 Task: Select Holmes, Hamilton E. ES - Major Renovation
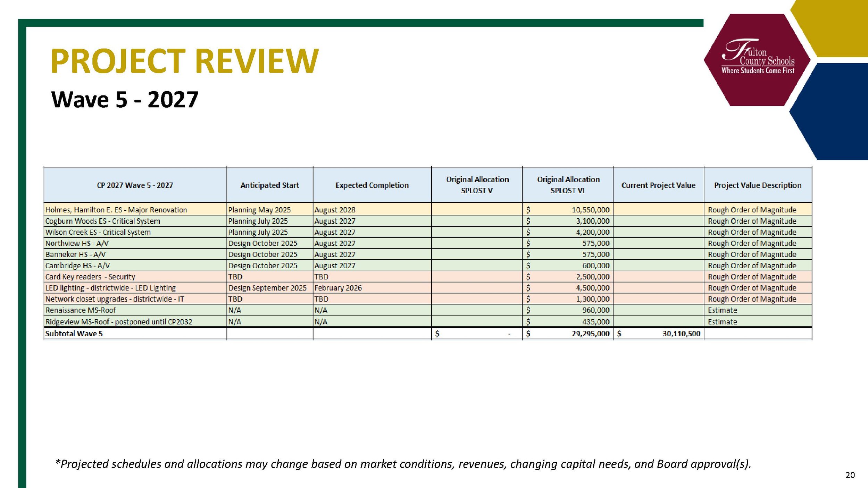116,210
